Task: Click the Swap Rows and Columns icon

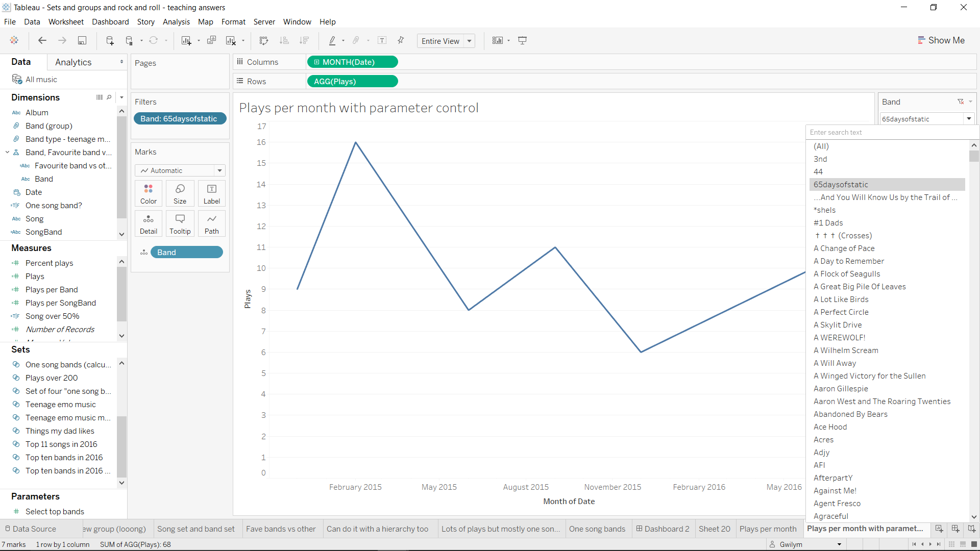Action: tap(264, 41)
